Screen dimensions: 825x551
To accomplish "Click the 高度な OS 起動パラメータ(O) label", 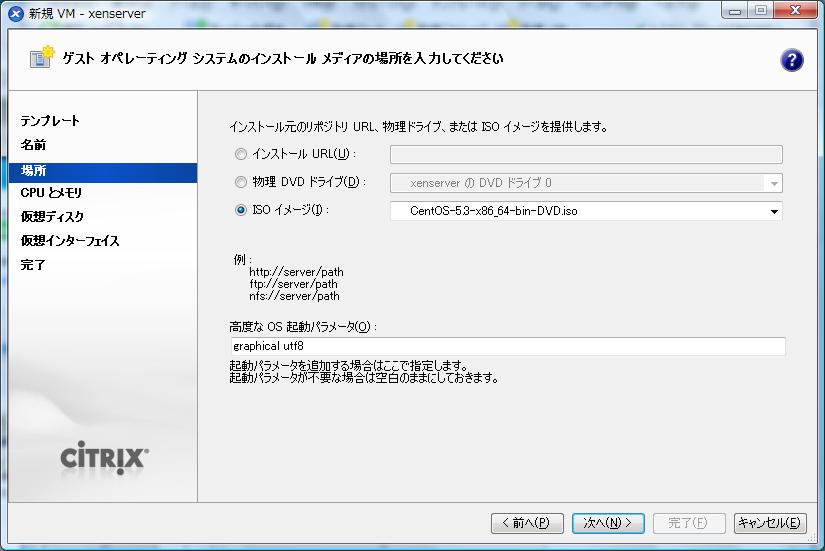I will click(x=303, y=327).
